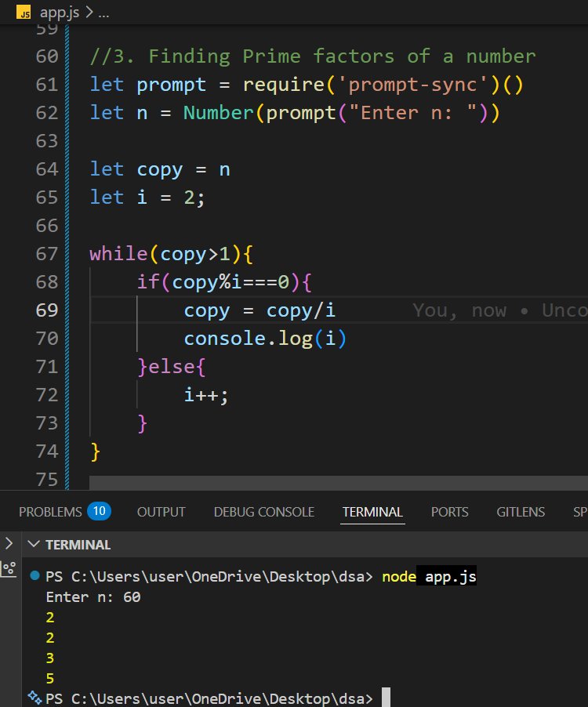
Task: Click the comment 'Finding Prime factors of a number'
Action: click(342, 56)
